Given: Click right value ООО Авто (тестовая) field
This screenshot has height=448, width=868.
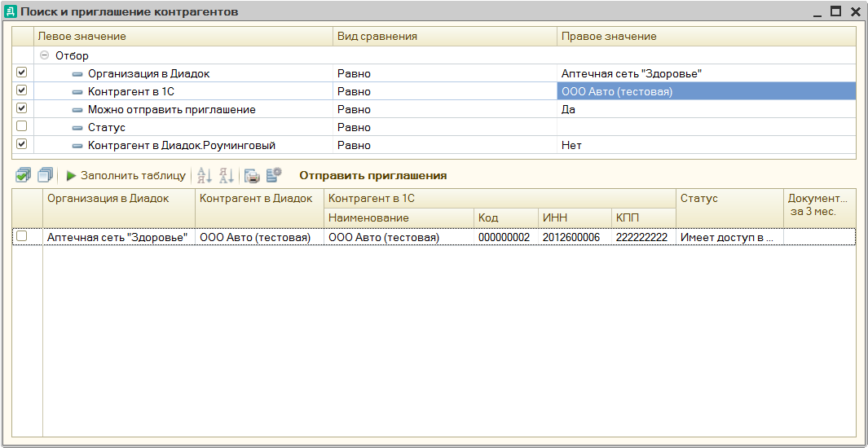Looking at the screenshot, I should point(707,92).
